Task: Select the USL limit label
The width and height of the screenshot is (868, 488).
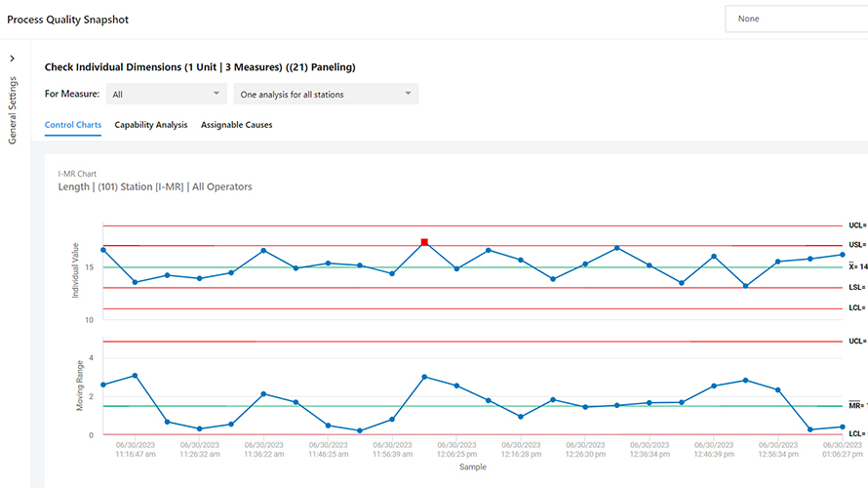Action: tap(856, 245)
